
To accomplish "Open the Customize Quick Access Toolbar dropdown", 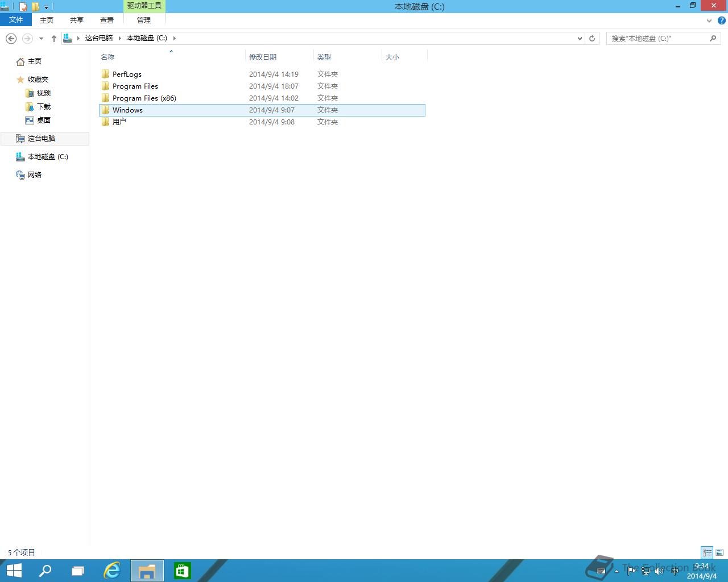I will [x=47, y=7].
